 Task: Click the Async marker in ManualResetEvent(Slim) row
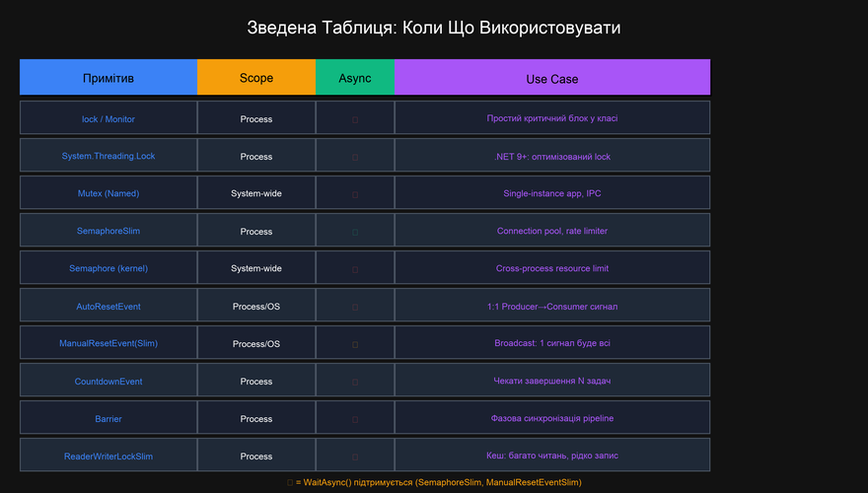click(355, 344)
